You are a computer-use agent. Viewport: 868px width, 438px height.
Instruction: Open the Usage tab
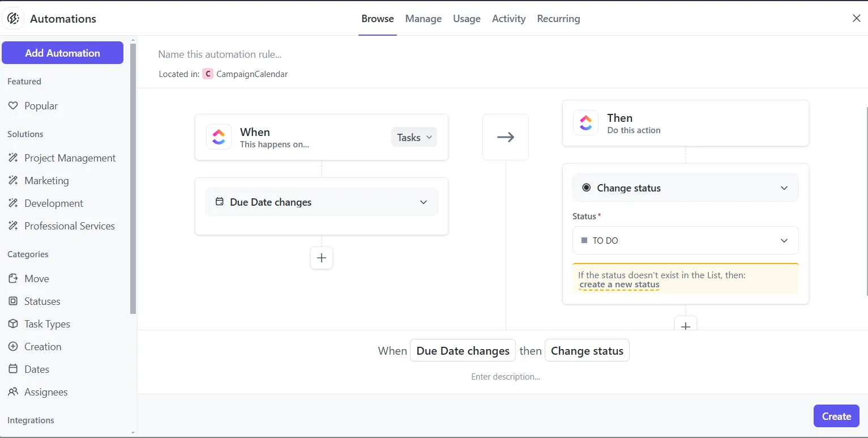pyautogui.click(x=467, y=19)
